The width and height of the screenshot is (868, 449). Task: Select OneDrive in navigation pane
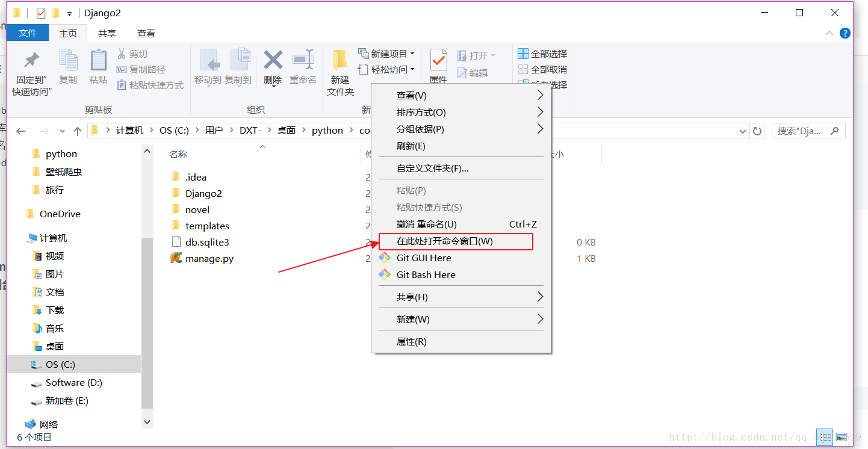tap(60, 214)
